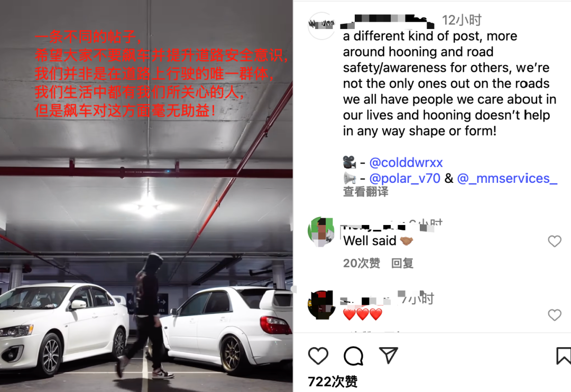Like the "Well said" comment
Image resolution: width=571 pixels, height=392 pixels.
(554, 241)
